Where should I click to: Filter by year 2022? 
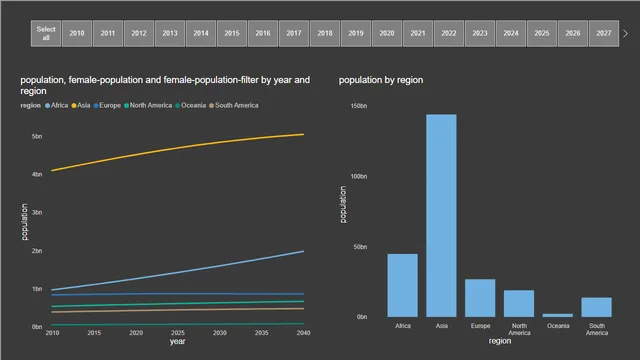pos(449,33)
